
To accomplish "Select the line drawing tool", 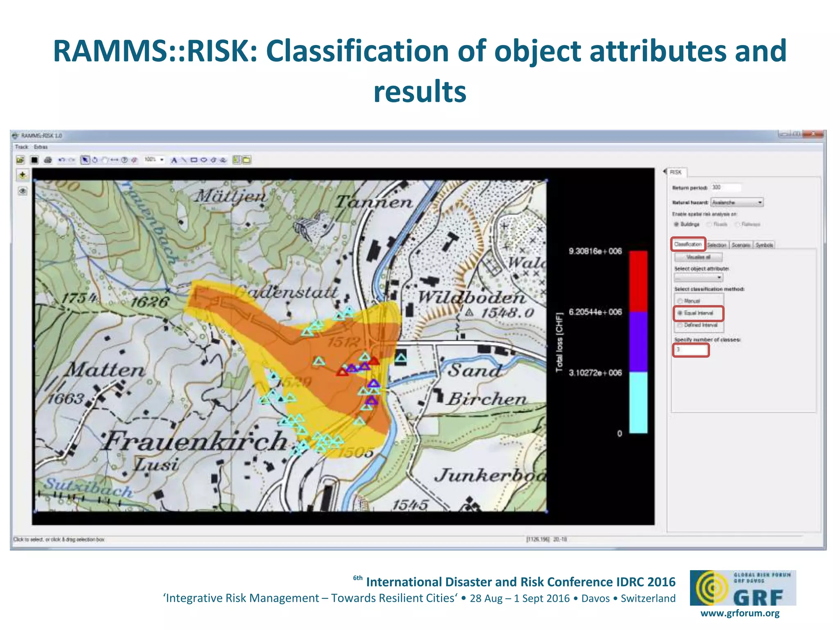I will click(184, 160).
